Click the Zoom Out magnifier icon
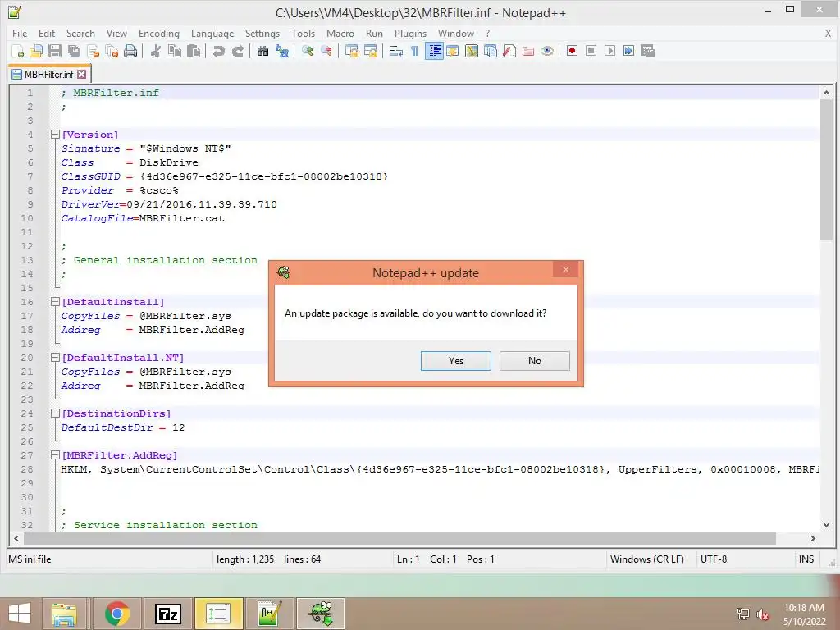Viewport: 840px width, 630px height. pos(326,51)
